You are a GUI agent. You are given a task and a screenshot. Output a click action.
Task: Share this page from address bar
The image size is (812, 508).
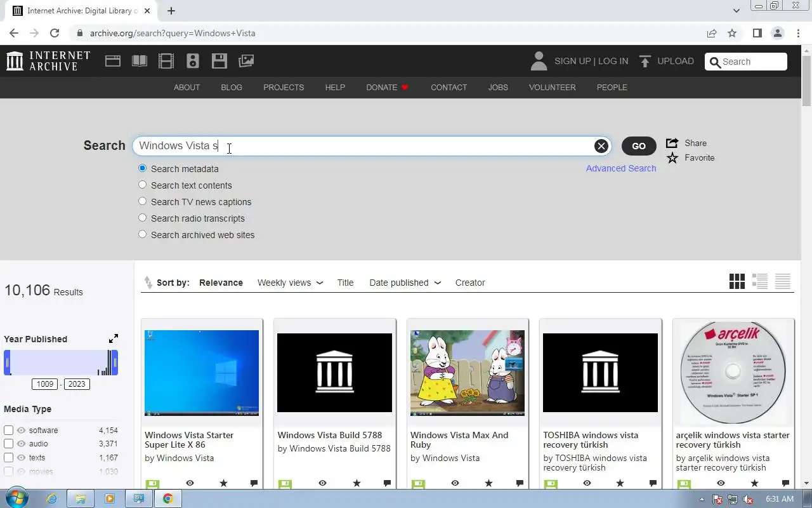pyautogui.click(x=712, y=33)
